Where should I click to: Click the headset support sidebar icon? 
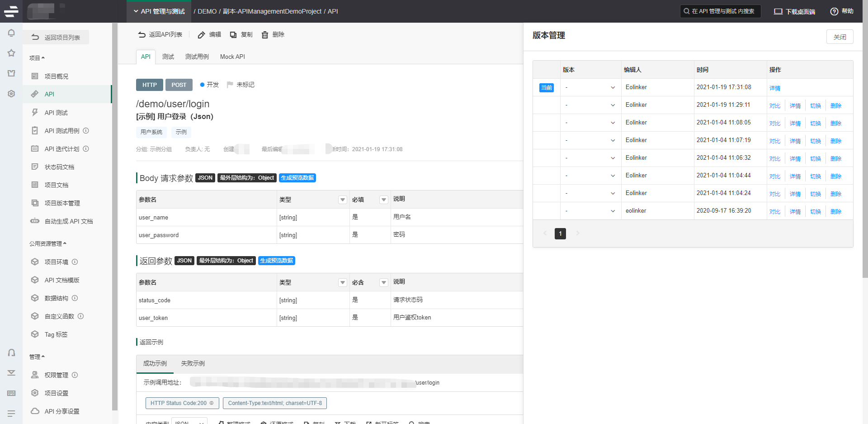11,353
